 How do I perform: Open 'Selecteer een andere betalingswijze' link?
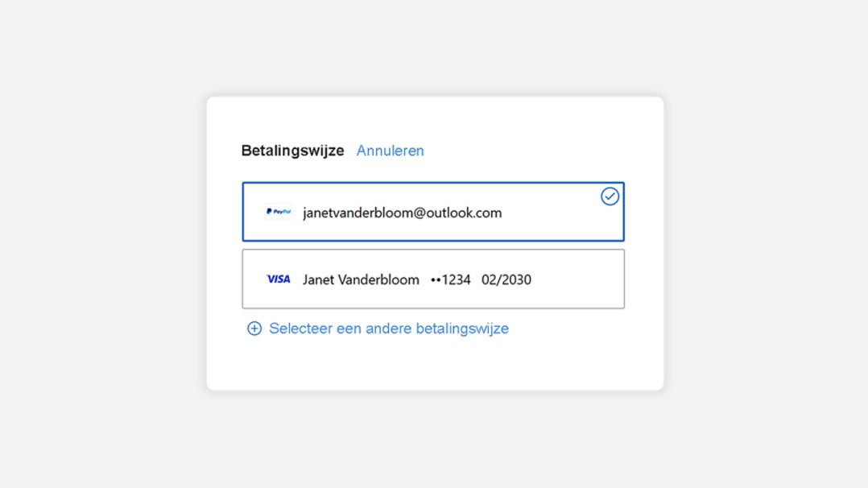389,329
